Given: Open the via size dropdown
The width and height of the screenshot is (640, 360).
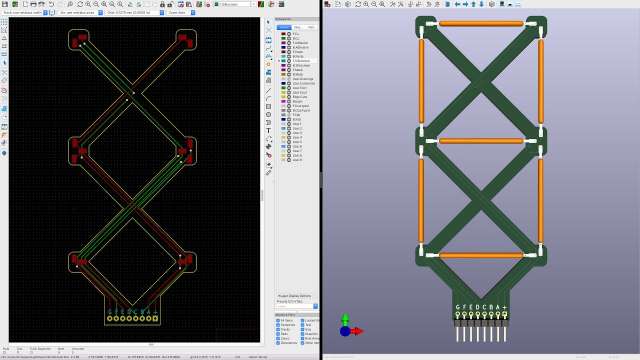Looking at the screenshot, I should pyautogui.click(x=100, y=13).
